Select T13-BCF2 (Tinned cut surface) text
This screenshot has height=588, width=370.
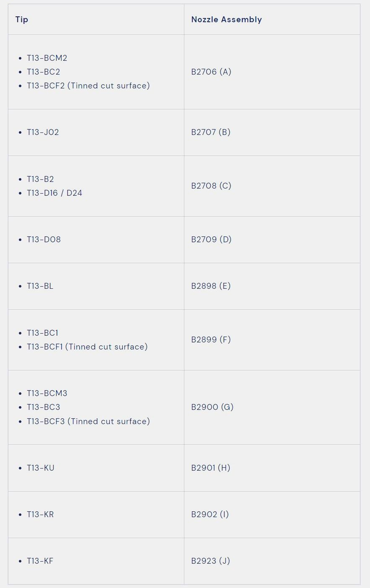coord(88,85)
